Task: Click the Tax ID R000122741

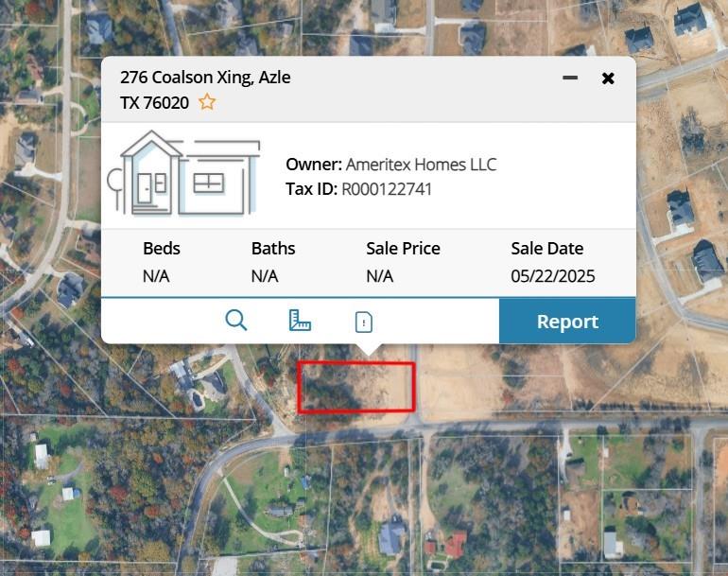Action: click(387, 189)
